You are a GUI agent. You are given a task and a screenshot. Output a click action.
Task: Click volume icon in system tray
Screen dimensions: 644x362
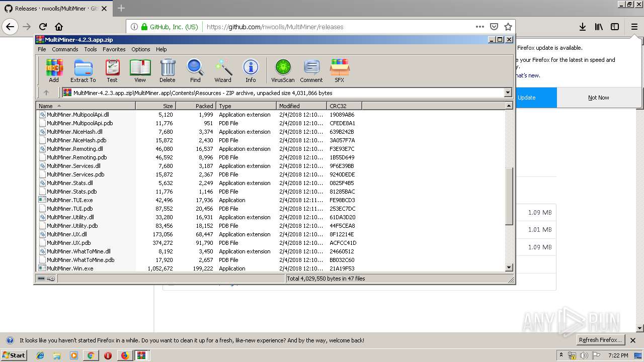pos(584,355)
